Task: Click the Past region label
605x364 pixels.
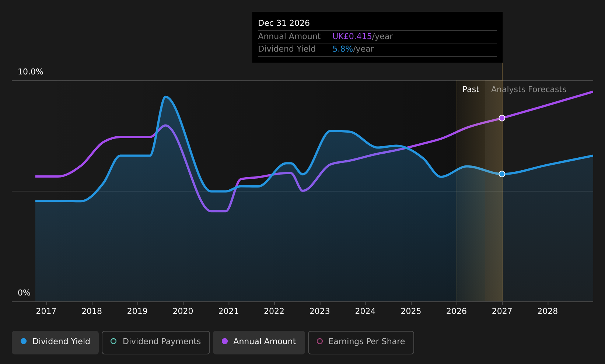Action: coord(471,90)
